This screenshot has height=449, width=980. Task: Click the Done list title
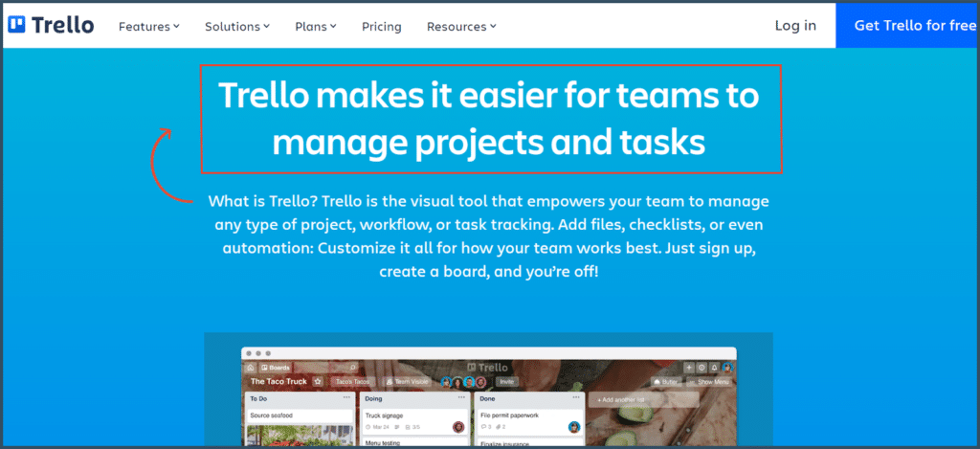click(489, 398)
